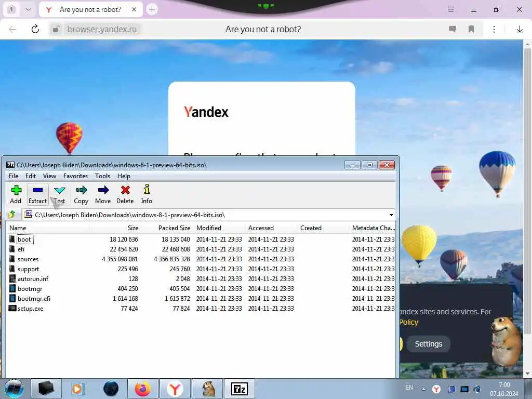Click the site lock icon in address bar
Viewport: 532px width, 399px height.
(56, 30)
